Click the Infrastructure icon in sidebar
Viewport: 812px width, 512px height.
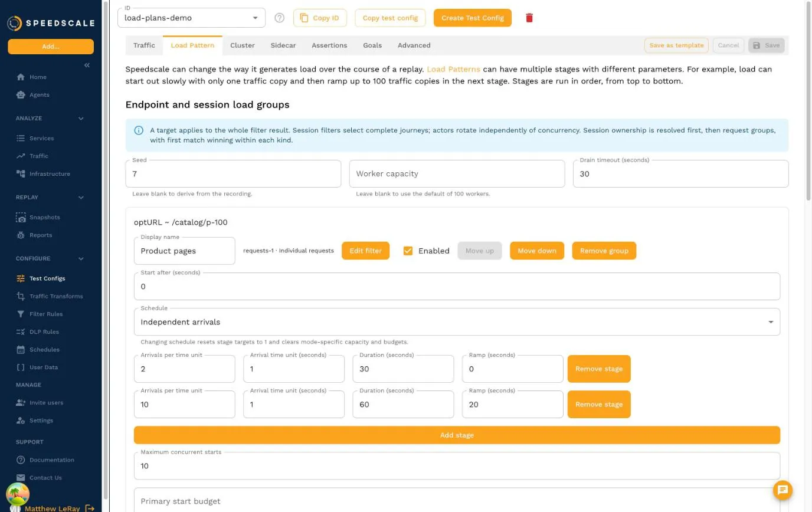[21, 173]
